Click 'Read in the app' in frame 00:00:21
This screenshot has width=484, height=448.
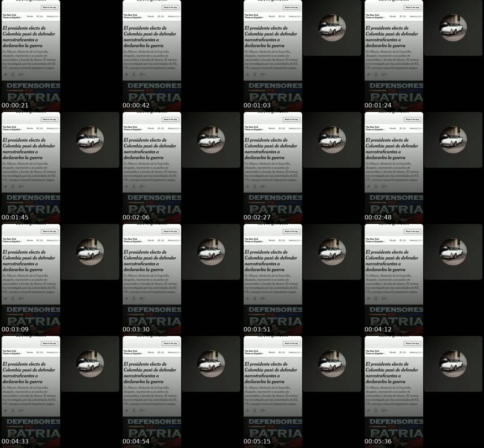(x=50, y=7)
